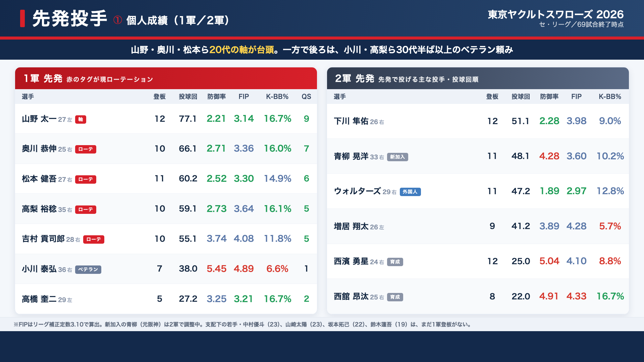
Task: Click the highlighted phrase 20代の軸が台頭
Action: [x=241, y=50]
